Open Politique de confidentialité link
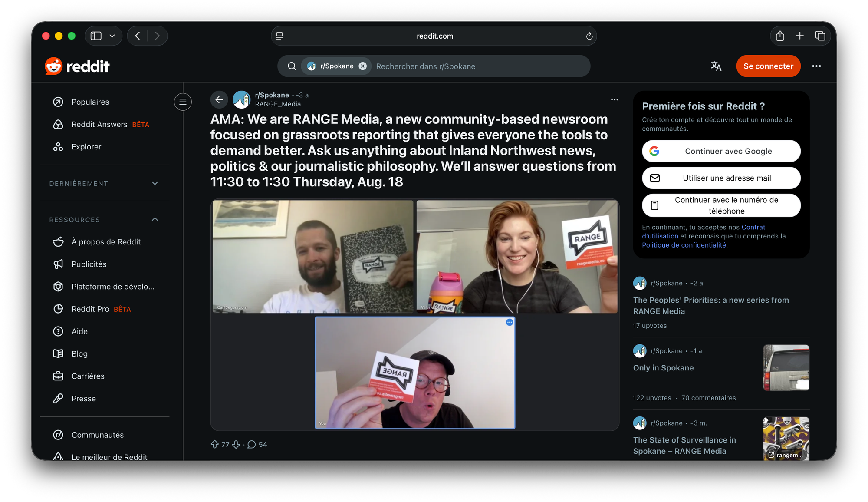This screenshot has width=868, height=502. tap(684, 245)
